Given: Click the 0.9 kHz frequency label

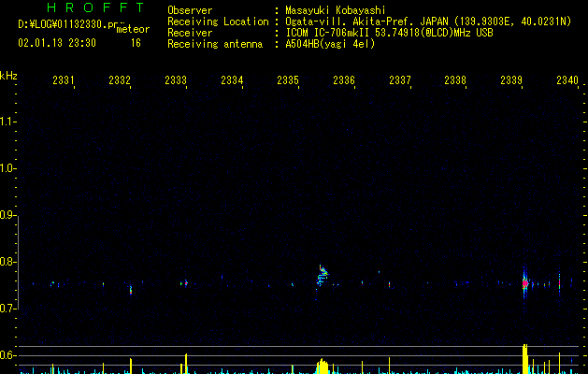Looking at the screenshot, I should pos(7,215).
